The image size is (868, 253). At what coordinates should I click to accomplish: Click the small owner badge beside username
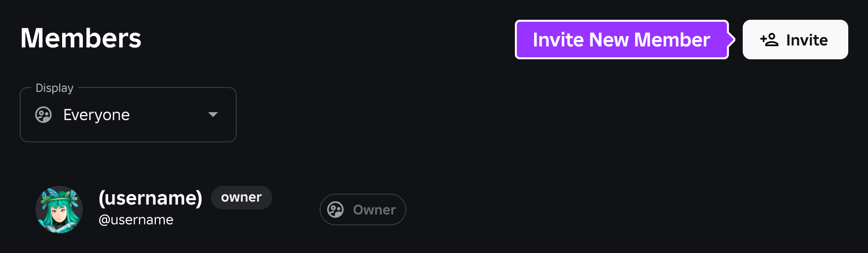pos(242,198)
